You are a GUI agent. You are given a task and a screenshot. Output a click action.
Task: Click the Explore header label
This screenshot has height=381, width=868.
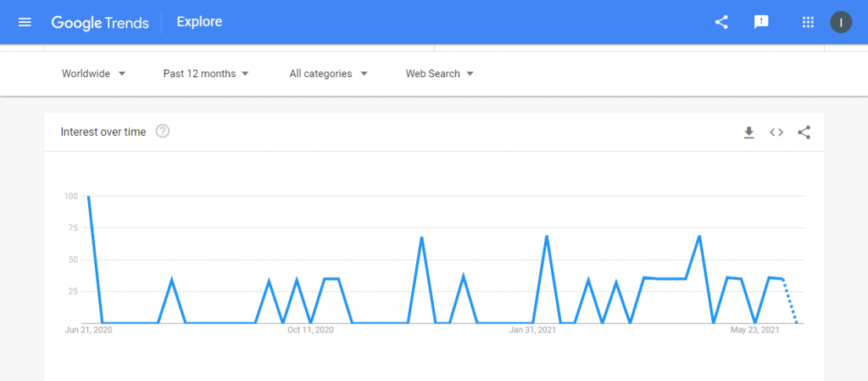199,22
